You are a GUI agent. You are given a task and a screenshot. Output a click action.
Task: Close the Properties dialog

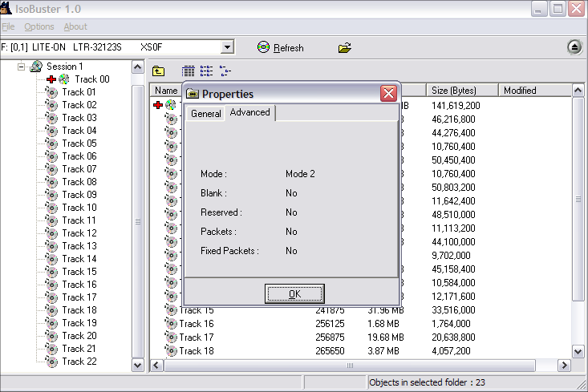click(389, 94)
